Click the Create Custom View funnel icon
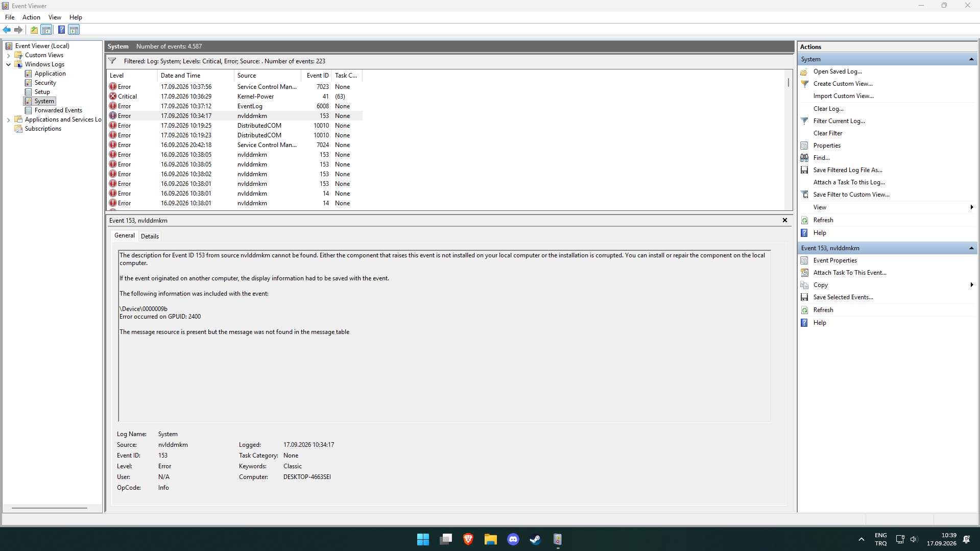Screen dimensions: 980x551 click(x=804, y=84)
